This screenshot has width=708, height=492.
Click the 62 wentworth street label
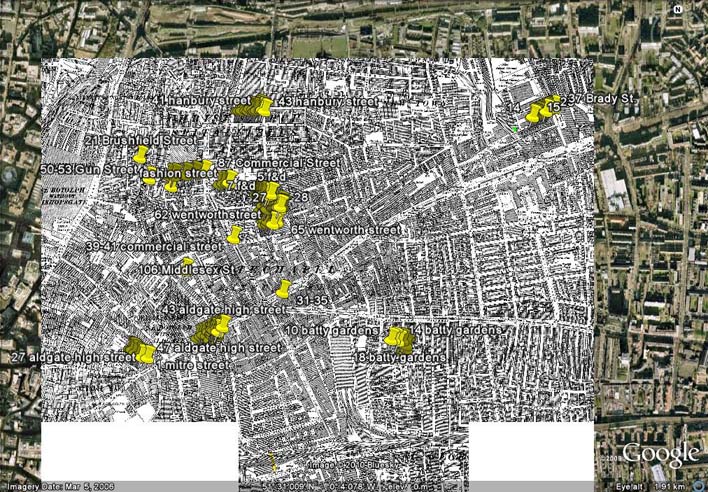pyautogui.click(x=208, y=215)
